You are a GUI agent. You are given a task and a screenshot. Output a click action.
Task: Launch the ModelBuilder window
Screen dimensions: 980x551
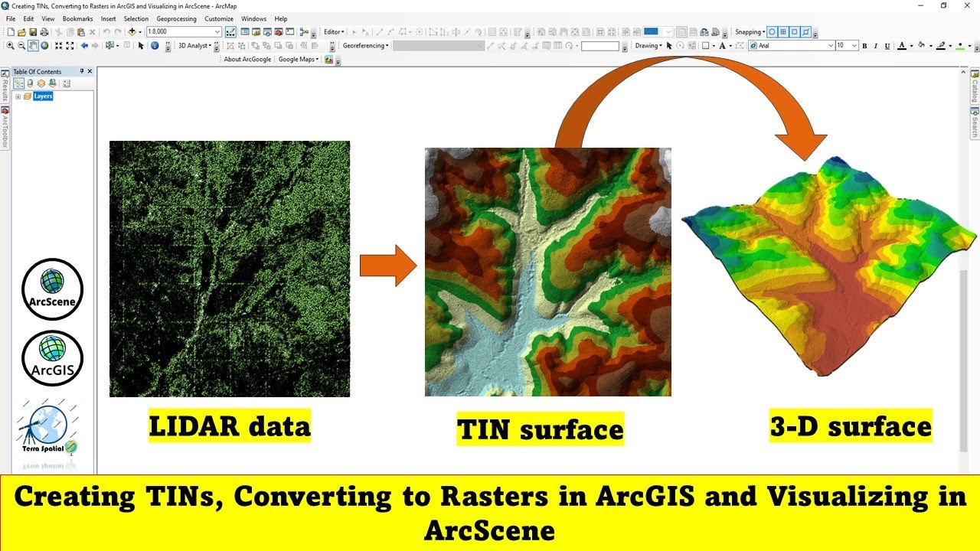point(305,32)
